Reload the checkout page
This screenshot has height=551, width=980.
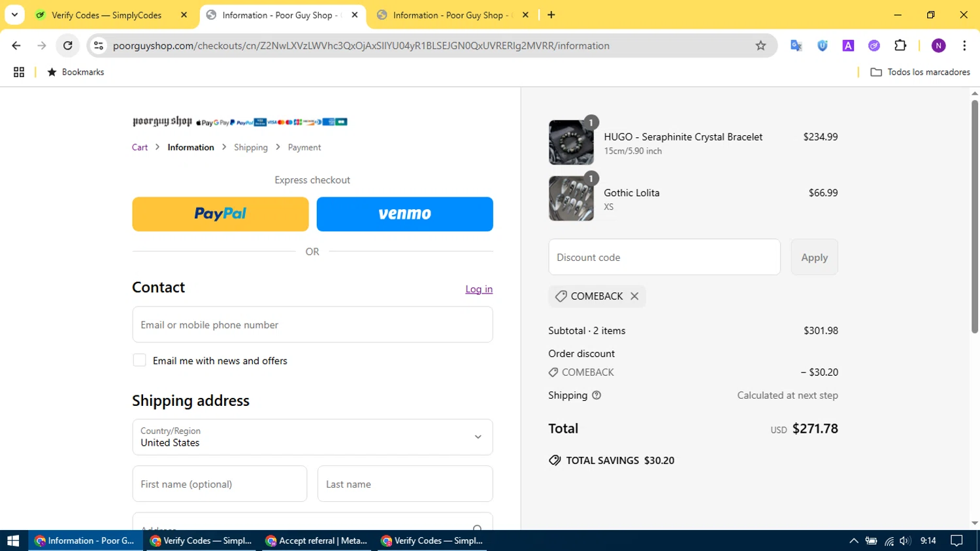(x=68, y=46)
